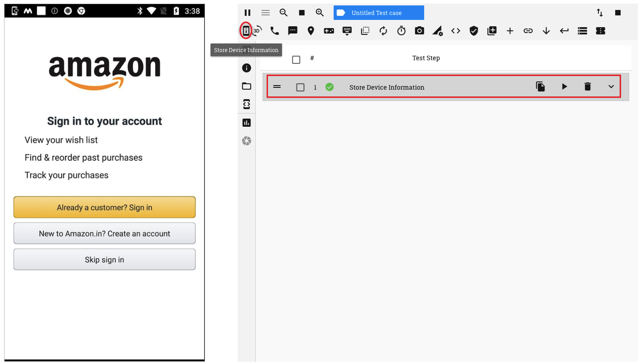This screenshot has height=364, width=641.
Task: Tap the Wi-Fi icon in phone status bar
Action: pos(152,11)
